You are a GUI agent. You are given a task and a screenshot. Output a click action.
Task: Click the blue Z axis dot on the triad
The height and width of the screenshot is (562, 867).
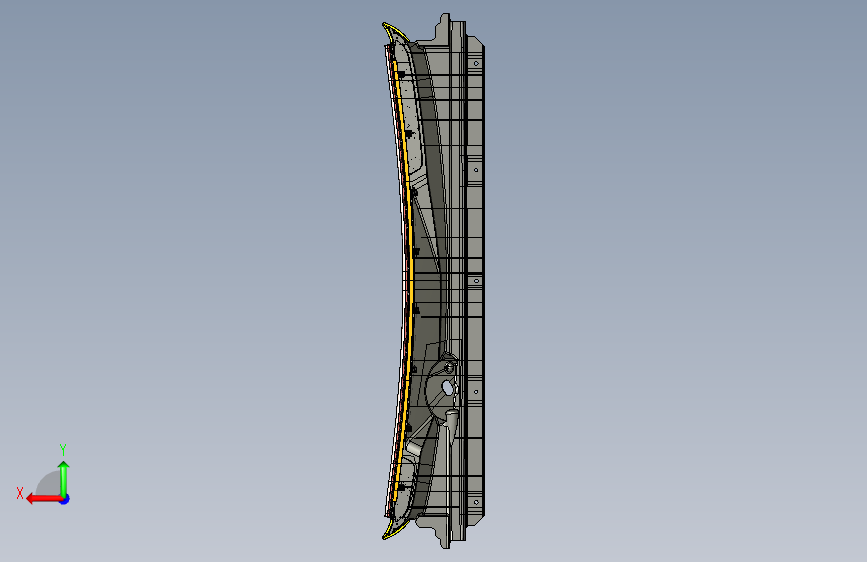[65, 499]
